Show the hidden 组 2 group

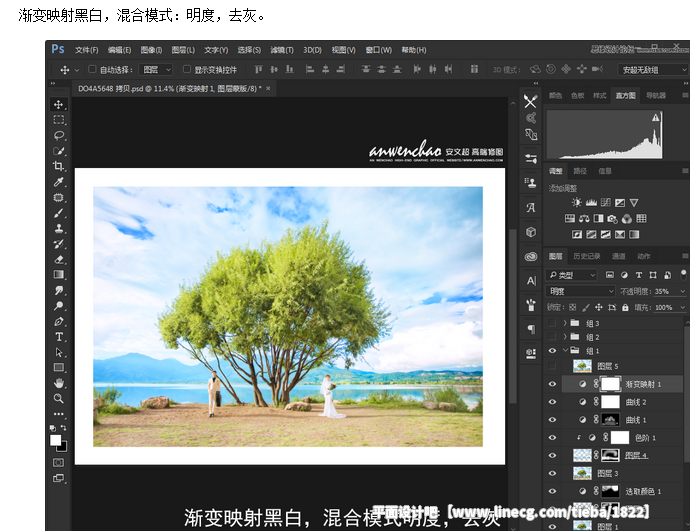coord(552,337)
